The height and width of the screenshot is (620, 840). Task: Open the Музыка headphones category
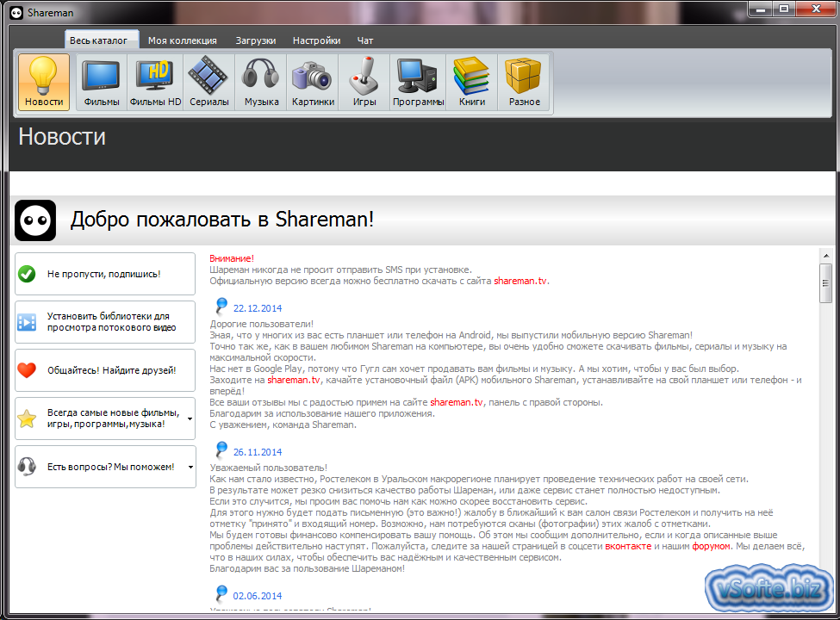(261, 82)
